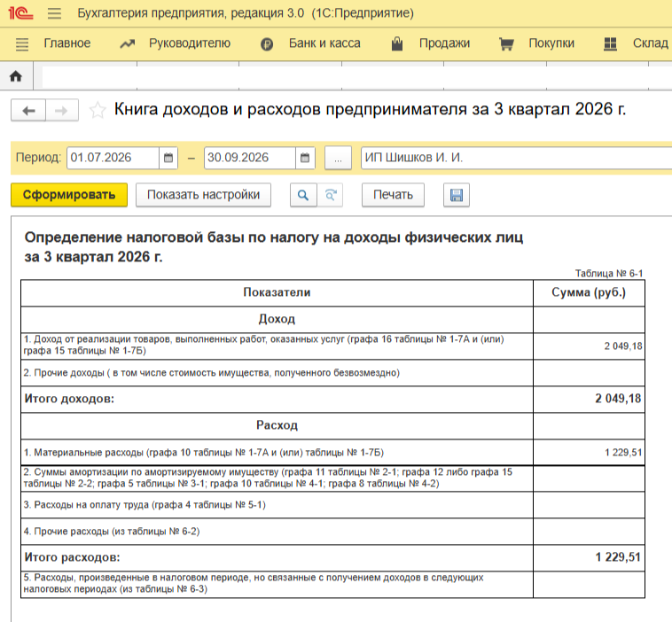This screenshot has height=622, width=672.
Task: Click the Руководителю chart icon
Action: [x=128, y=43]
